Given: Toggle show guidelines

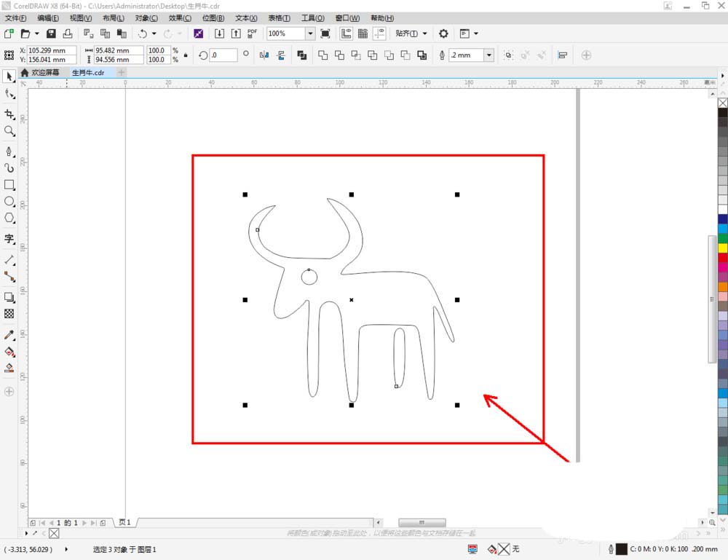Looking at the screenshot, I should (379, 33).
